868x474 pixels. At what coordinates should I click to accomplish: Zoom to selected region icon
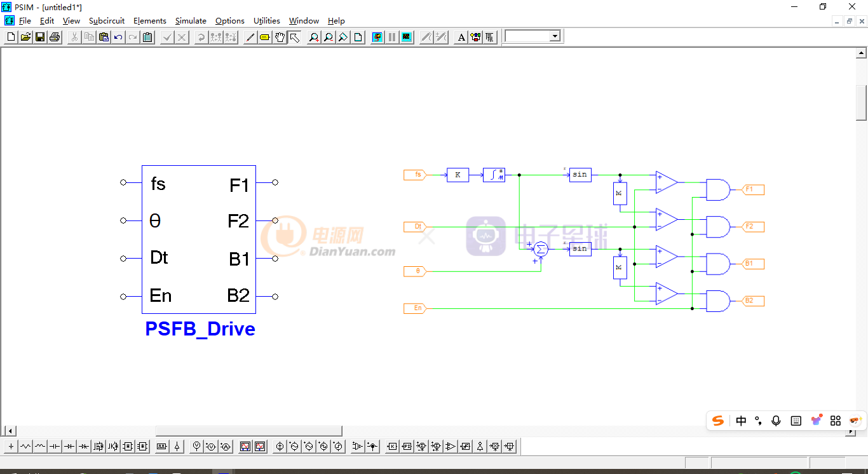(343, 37)
